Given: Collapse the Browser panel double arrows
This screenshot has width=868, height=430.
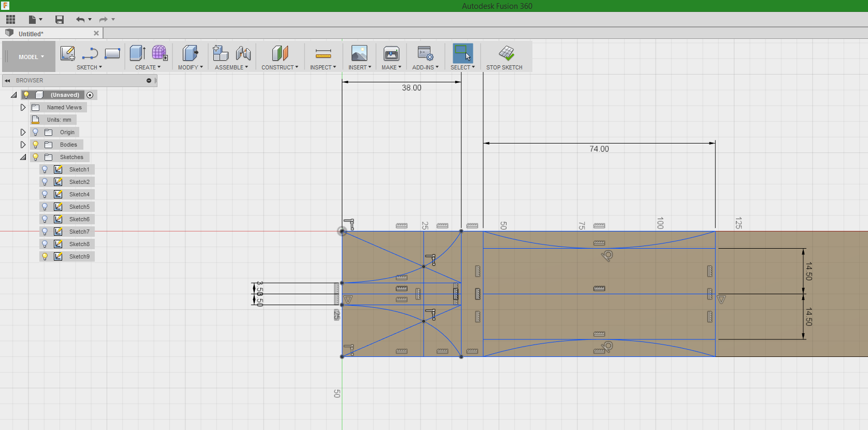Looking at the screenshot, I should [8, 81].
